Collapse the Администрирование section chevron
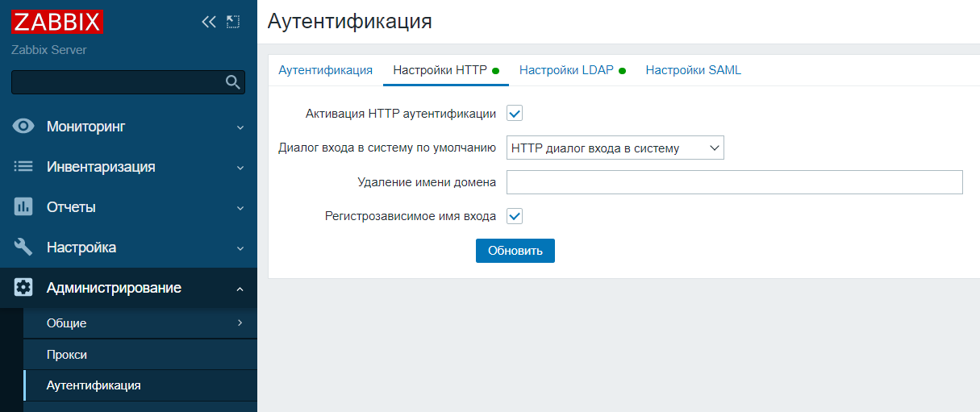The width and height of the screenshot is (980, 412). [240, 289]
